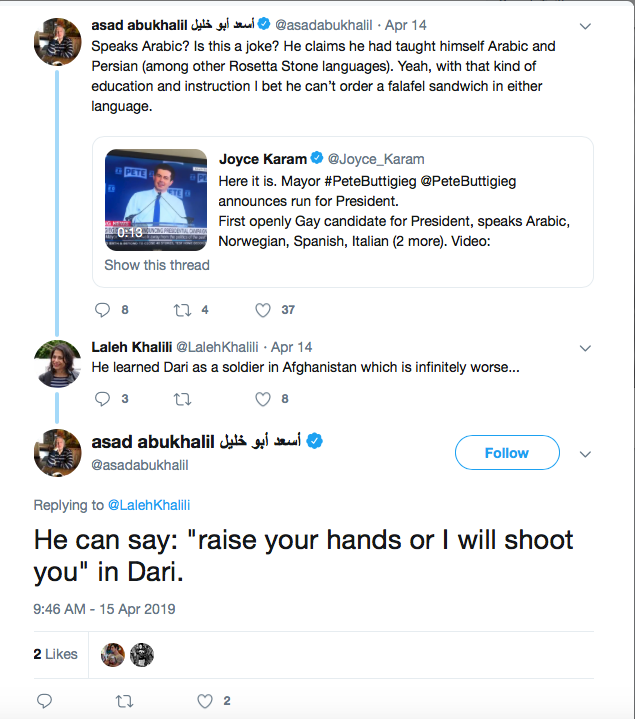
Task: Reply to the main Dari tweet
Action: pos(43,701)
